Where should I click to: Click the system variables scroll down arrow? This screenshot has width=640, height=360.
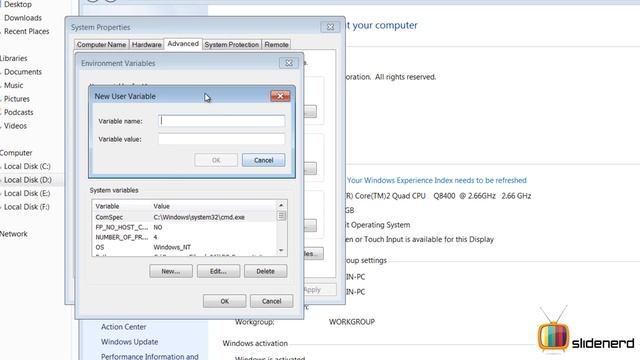[x=281, y=250]
